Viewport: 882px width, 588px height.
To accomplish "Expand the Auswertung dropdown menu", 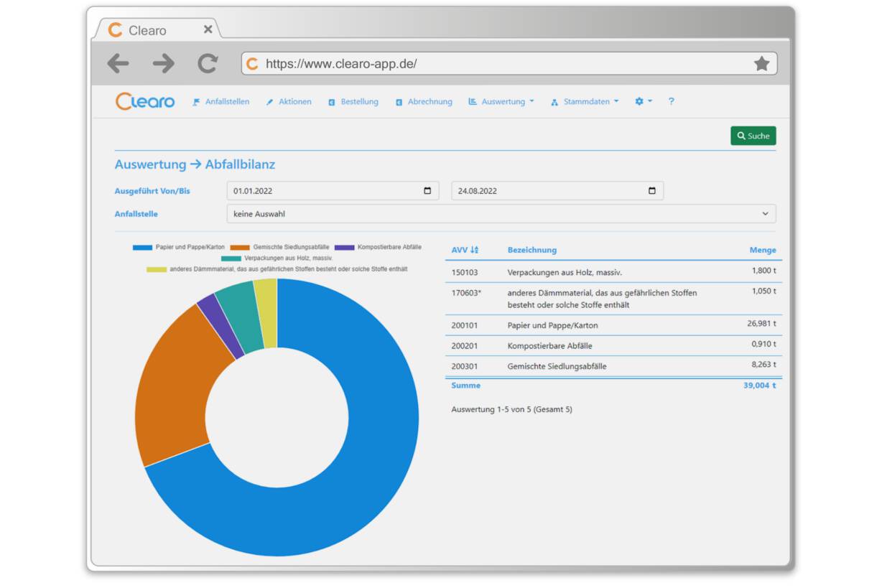I will pos(501,102).
